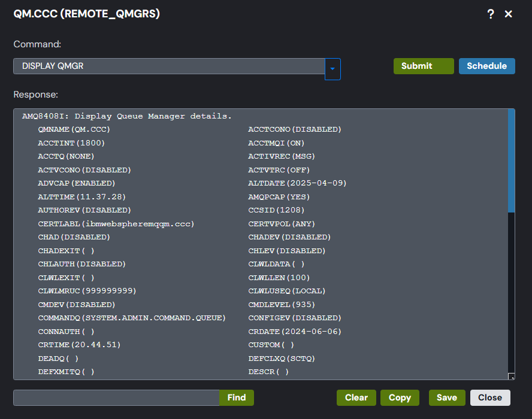Click CHLAUTH(DISABLED) entry
This screenshot has width=532, height=419.
(x=81, y=264)
